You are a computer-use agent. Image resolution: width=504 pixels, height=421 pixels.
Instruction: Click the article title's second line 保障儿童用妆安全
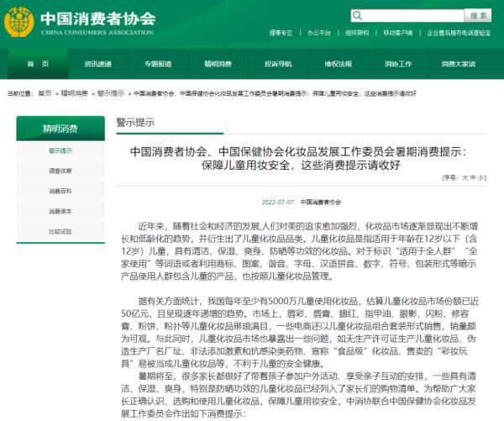[x=301, y=165]
